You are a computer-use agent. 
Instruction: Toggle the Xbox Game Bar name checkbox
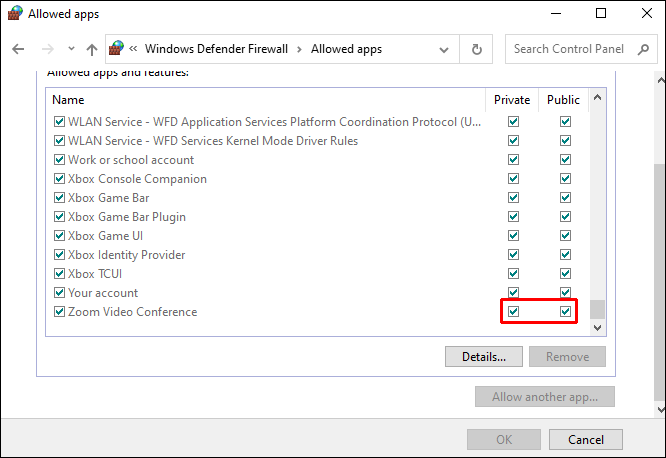point(58,198)
